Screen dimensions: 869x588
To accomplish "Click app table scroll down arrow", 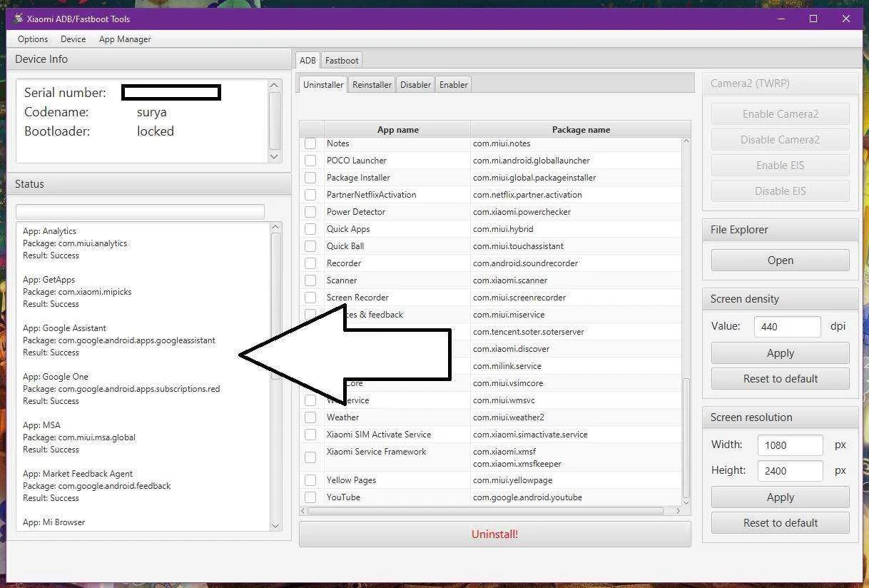I will point(686,502).
